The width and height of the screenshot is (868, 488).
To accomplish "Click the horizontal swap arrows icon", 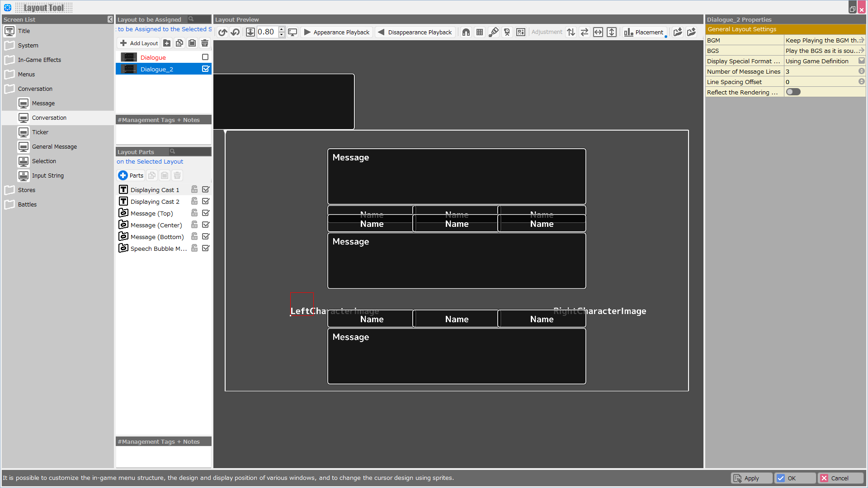I will pyautogui.click(x=585, y=32).
